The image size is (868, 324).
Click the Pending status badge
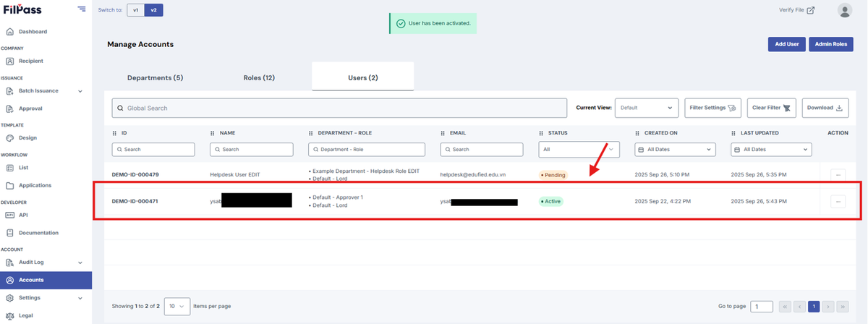click(553, 175)
